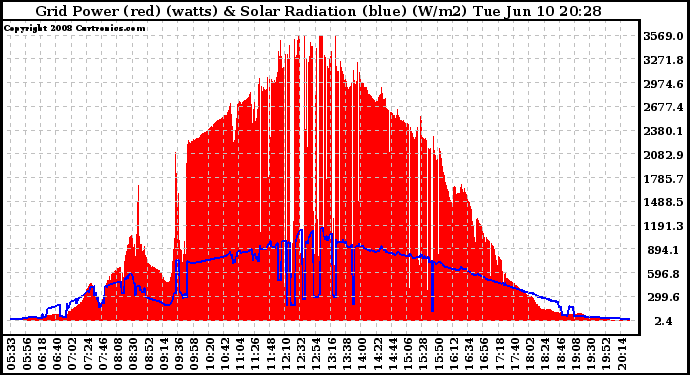Click the 08:08 time label
Viewport: 690px width, 375px height.
click(x=117, y=354)
